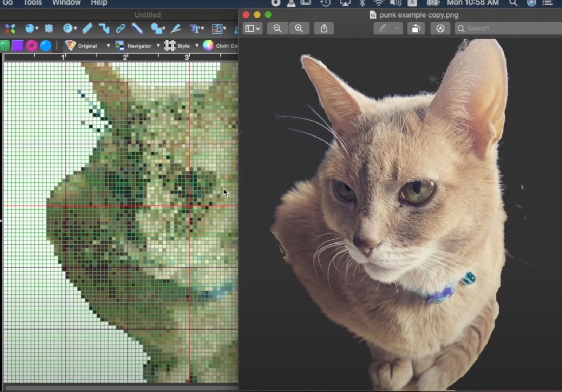The image size is (562, 392).
Task: Zoom out on punk example copy.png
Action: (277, 28)
